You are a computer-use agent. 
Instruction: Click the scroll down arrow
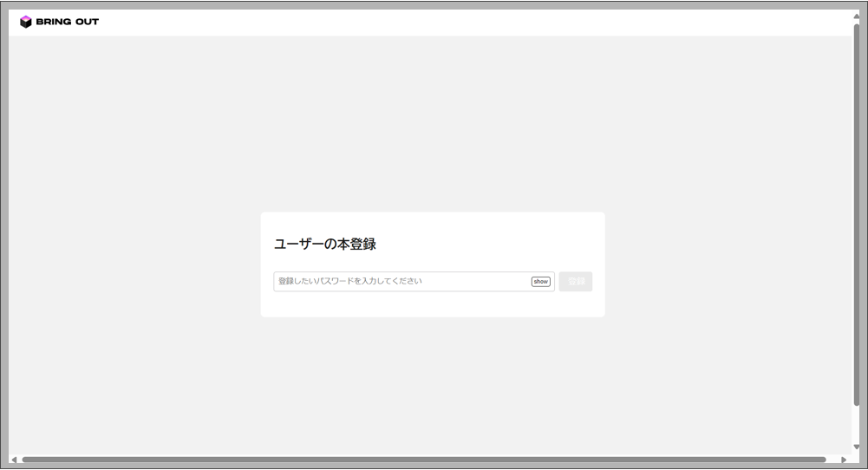[857, 447]
